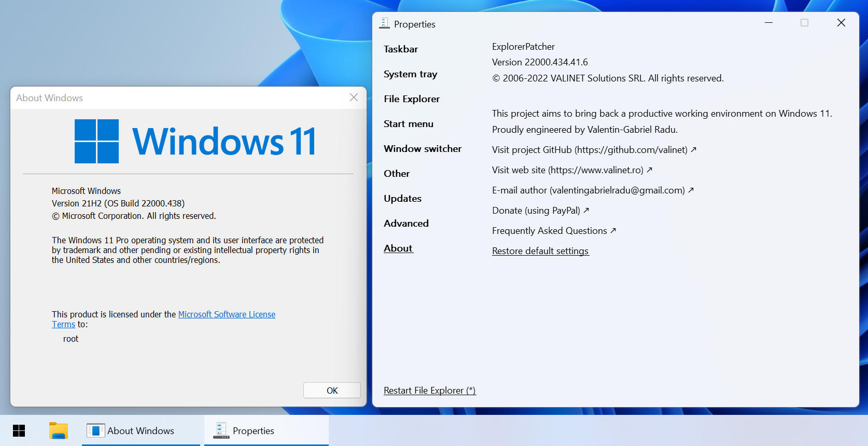Open the Advanced section
Viewport: 868px width, 446px height.
click(406, 224)
